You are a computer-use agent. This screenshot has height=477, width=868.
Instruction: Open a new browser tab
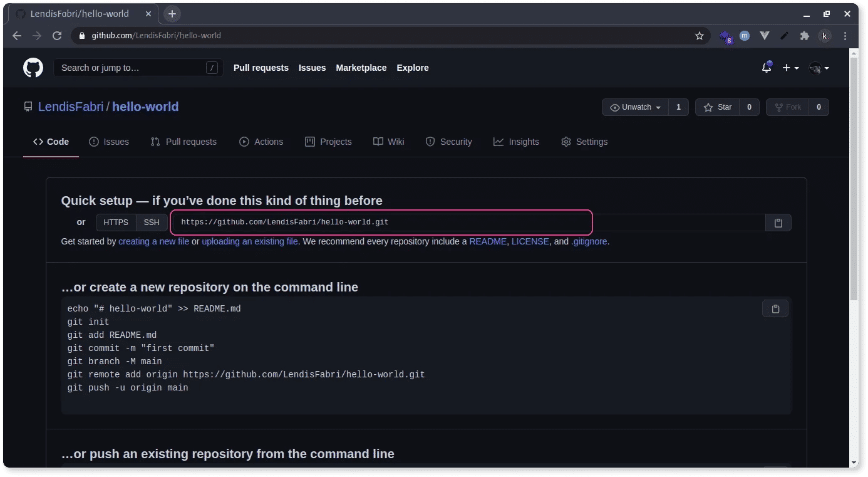pyautogui.click(x=172, y=14)
